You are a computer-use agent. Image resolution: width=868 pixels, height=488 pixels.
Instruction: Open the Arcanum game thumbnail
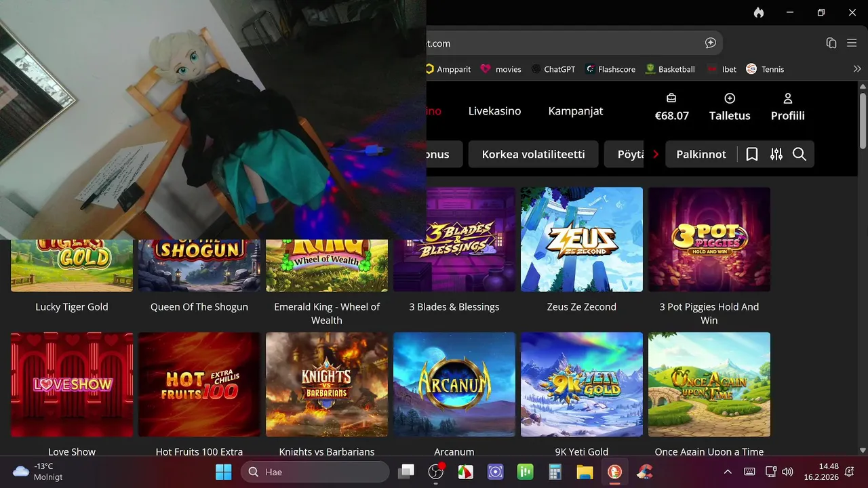coord(454,384)
